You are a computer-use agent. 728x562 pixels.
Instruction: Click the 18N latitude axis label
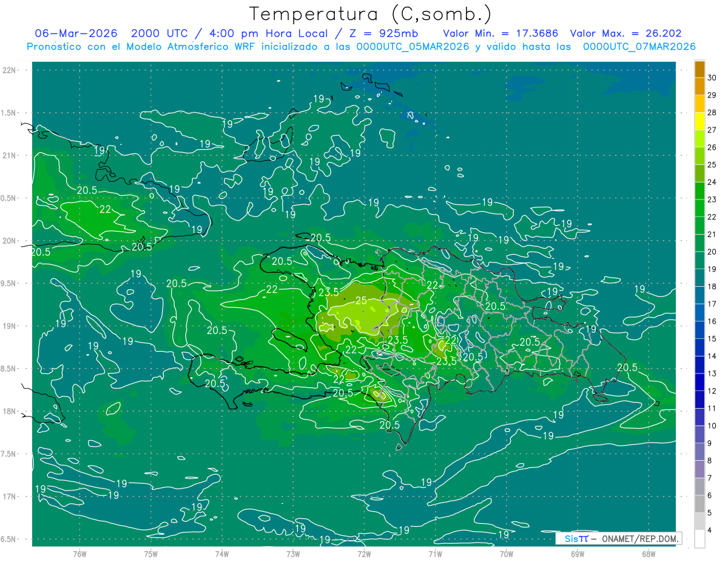(x=8, y=411)
